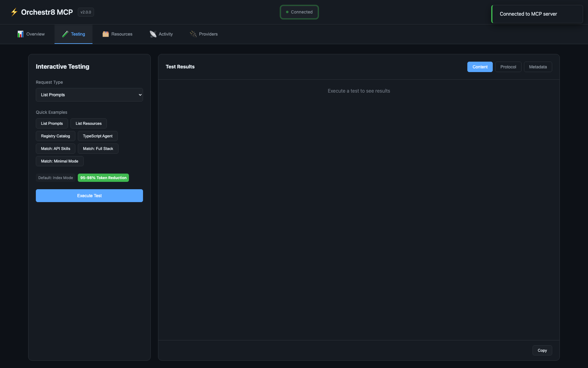Open the Activity tab
This screenshot has height=368, width=588.
(161, 34)
